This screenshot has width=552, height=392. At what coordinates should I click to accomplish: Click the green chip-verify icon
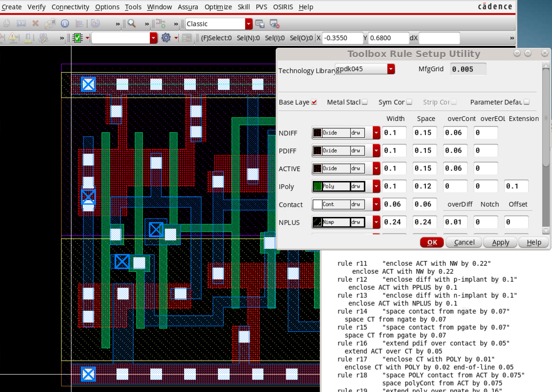[x=77, y=38]
